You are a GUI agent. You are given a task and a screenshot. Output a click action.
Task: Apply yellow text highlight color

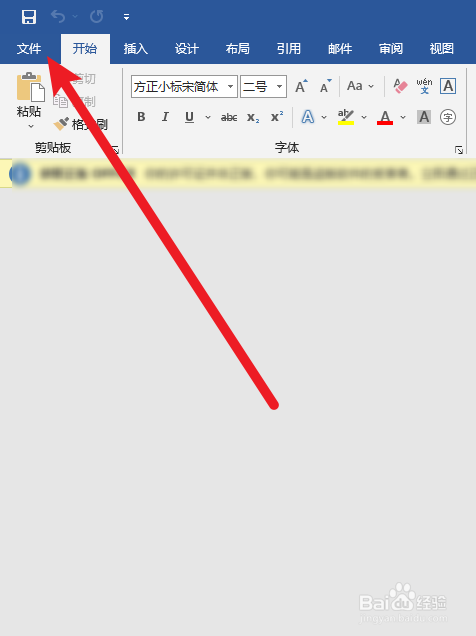(346, 117)
